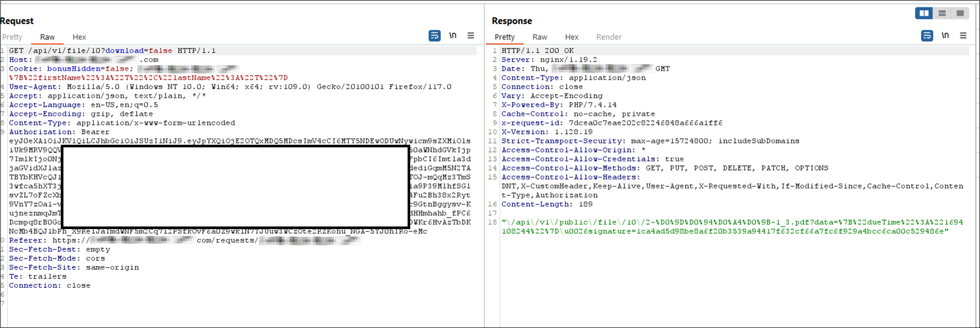
Task: Click the HTTP/1.1 200 OK status line
Action: click(x=538, y=51)
